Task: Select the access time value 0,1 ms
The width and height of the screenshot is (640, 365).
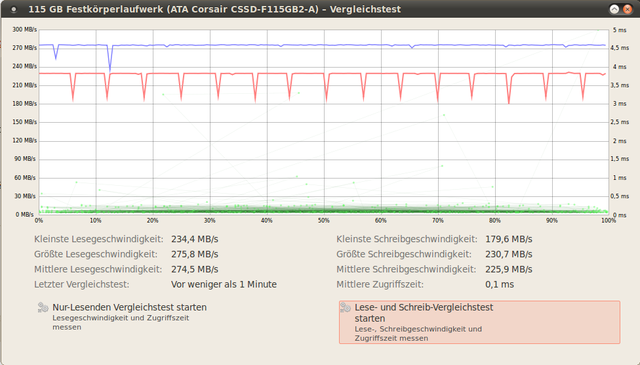Action: (499, 285)
